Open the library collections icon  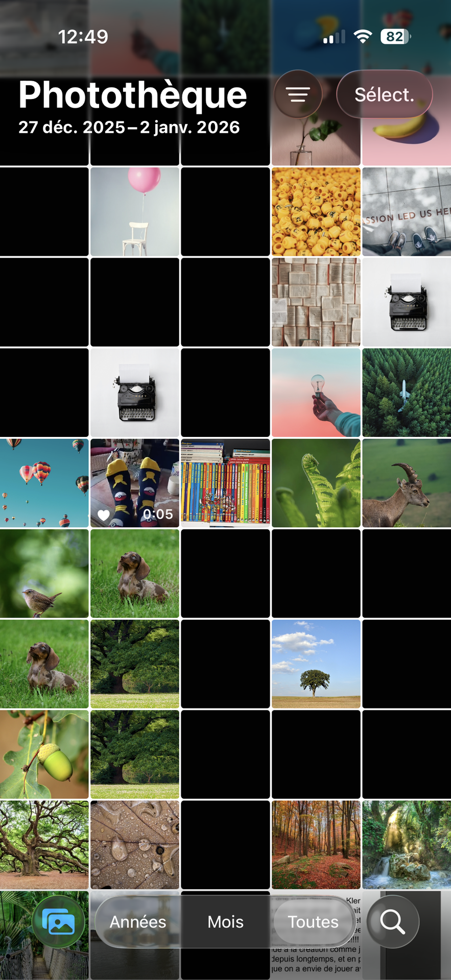tap(58, 922)
